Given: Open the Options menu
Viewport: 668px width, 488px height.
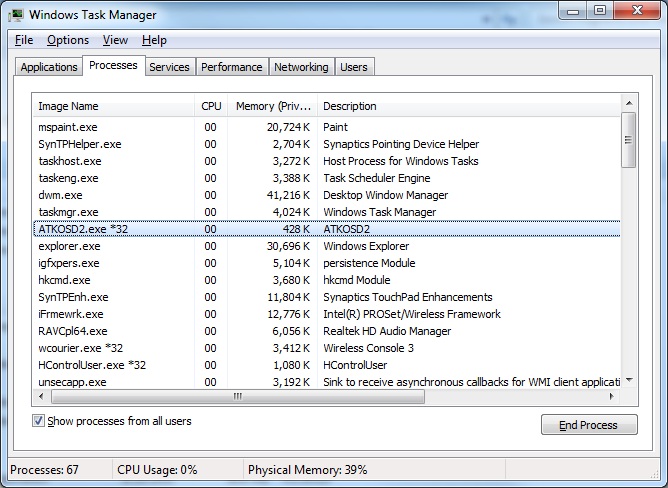Looking at the screenshot, I should pos(68,40).
